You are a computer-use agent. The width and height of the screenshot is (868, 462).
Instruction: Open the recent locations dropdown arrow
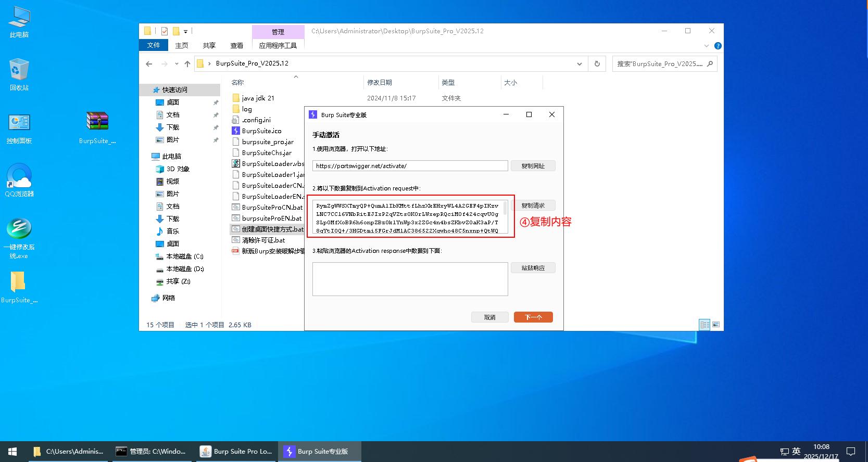tap(177, 64)
